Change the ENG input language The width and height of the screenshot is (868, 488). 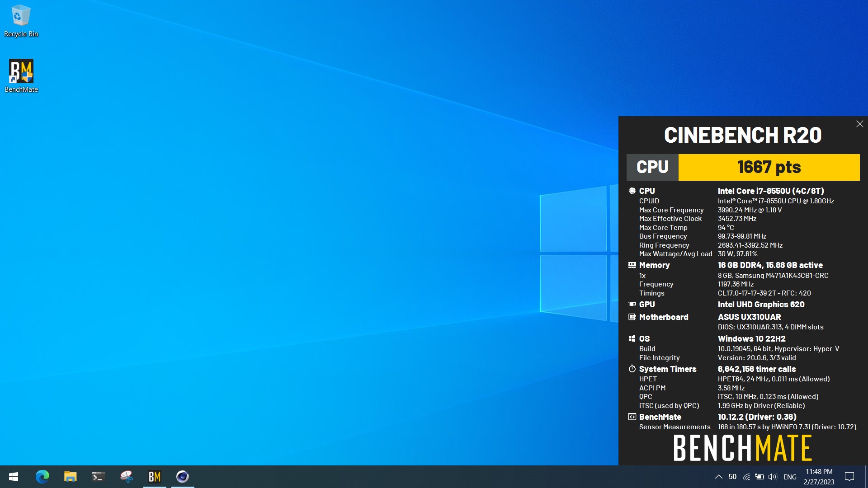click(x=790, y=477)
